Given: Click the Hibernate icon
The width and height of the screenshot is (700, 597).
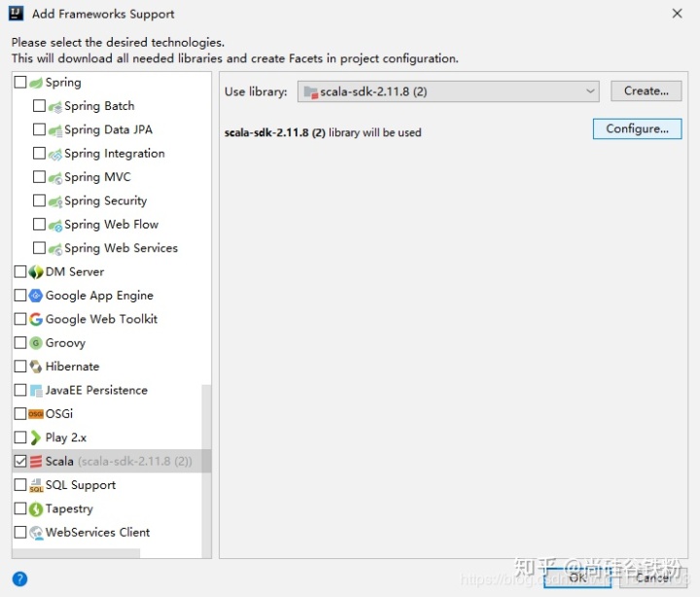Looking at the screenshot, I should point(36,367).
